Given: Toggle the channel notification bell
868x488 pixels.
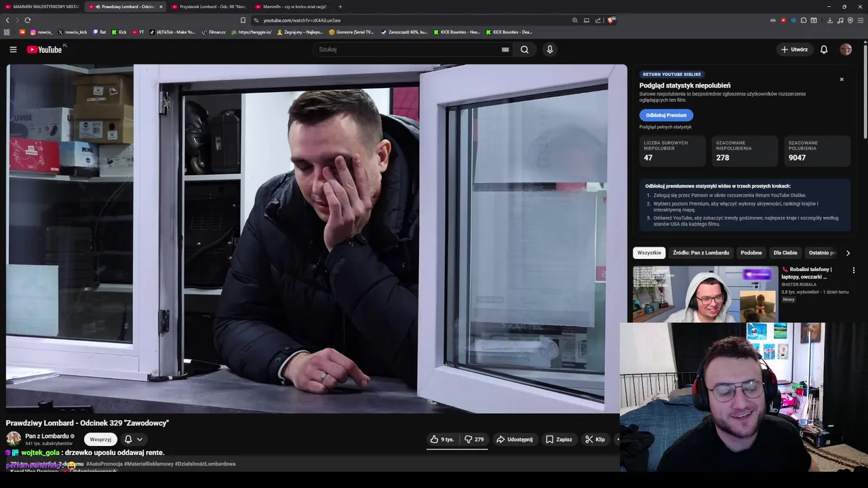Looking at the screenshot, I should click(128, 439).
